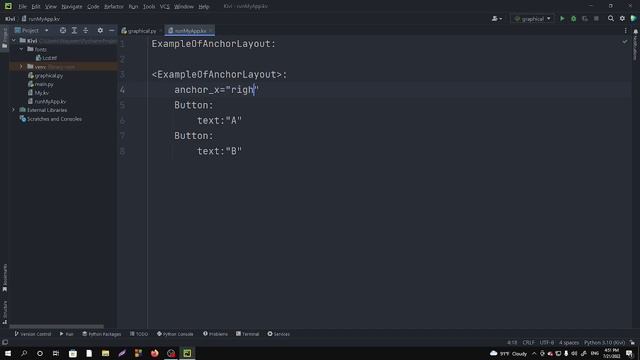Image resolution: width=640 pixels, height=360 pixels.
Task: Open Terminal tool window
Action: tap(247, 334)
